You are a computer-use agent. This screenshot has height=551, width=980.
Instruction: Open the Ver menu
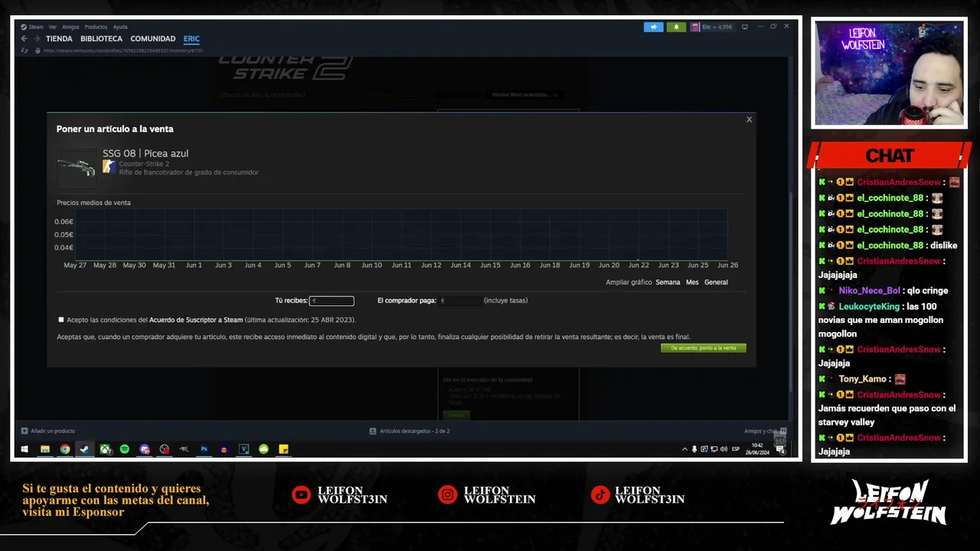53,27
